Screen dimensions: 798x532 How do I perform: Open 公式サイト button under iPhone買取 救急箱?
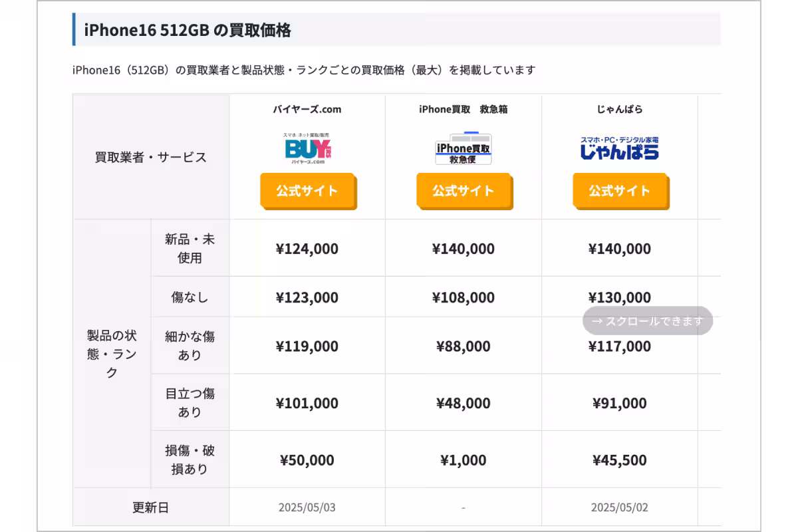click(x=464, y=191)
